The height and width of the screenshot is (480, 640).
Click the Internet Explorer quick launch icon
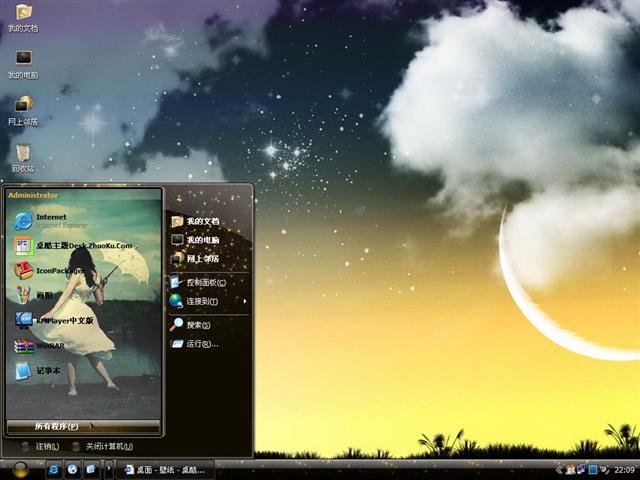(52, 469)
